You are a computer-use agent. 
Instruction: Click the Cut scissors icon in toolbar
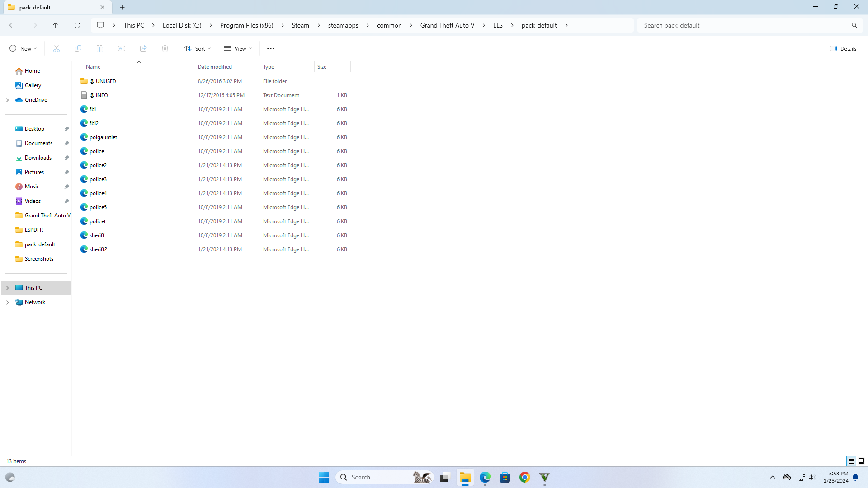tap(57, 48)
